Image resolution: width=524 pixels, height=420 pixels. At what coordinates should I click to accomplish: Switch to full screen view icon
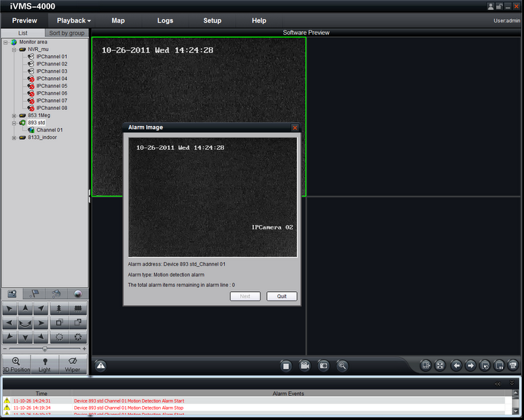[440, 365]
